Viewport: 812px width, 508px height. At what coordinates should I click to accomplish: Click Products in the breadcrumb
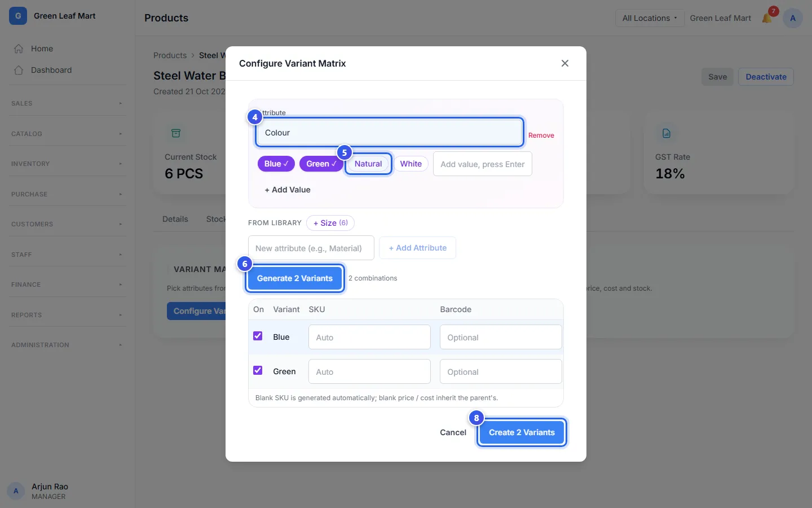(x=170, y=55)
